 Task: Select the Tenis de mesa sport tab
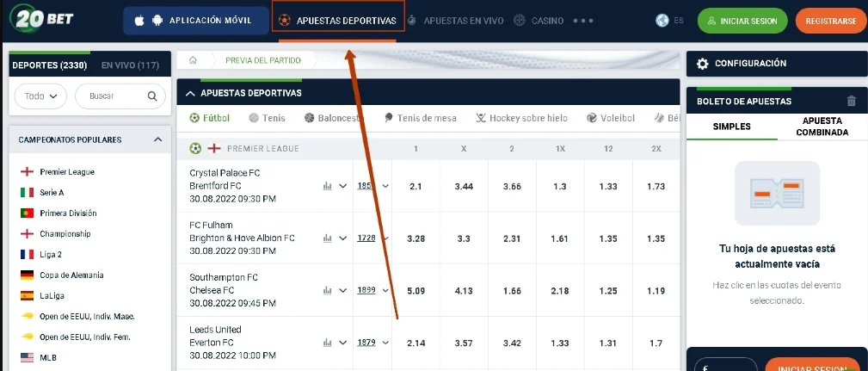pos(420,118)
